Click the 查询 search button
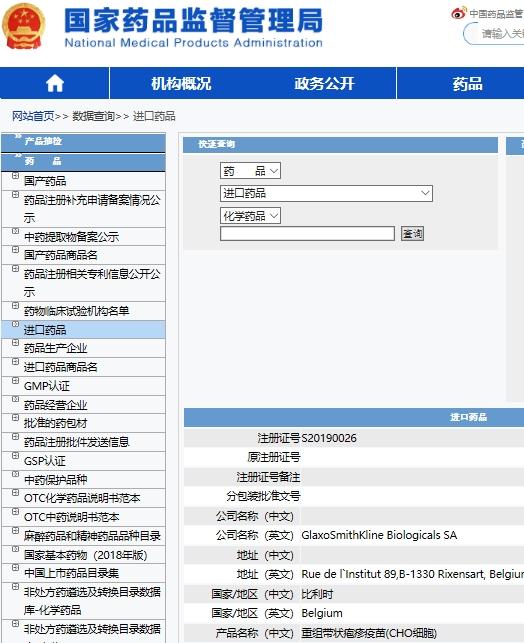524x643 pixels. click(x=412, y=233)
